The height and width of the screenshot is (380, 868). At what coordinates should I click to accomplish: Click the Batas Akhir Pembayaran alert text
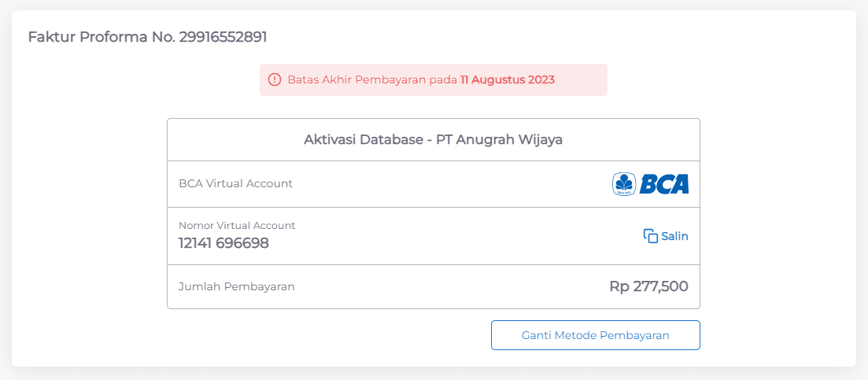[373, 79]
